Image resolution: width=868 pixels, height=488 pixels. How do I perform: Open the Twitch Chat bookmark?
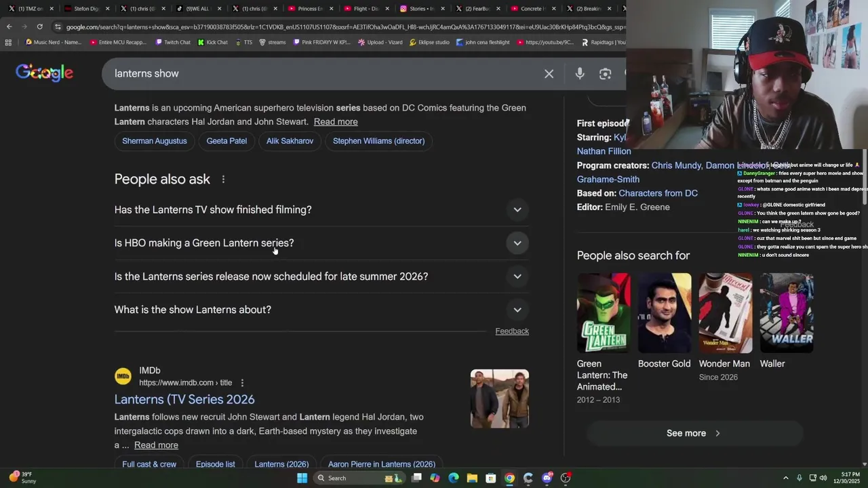(173, 42)
